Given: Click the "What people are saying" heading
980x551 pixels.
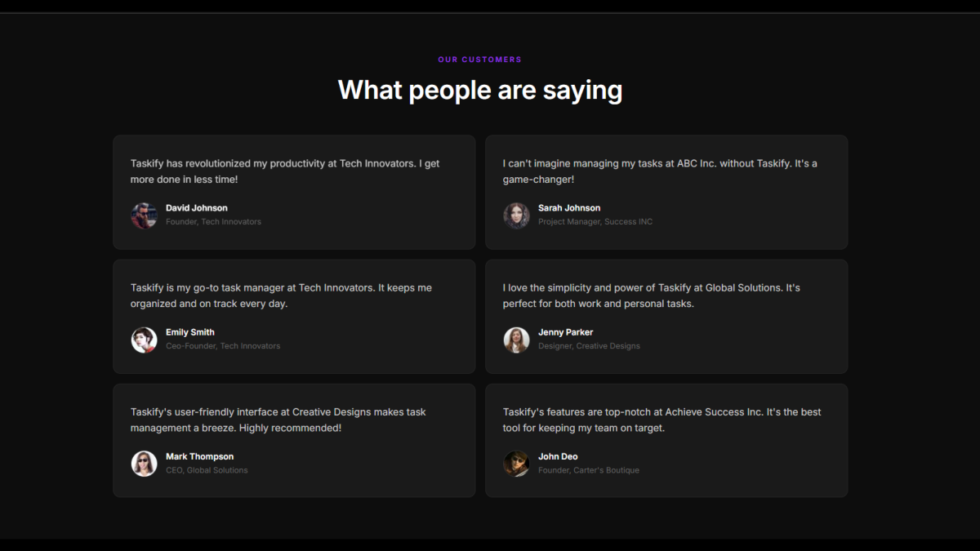Looking at the screenshot, I should [x=480, y=90].
